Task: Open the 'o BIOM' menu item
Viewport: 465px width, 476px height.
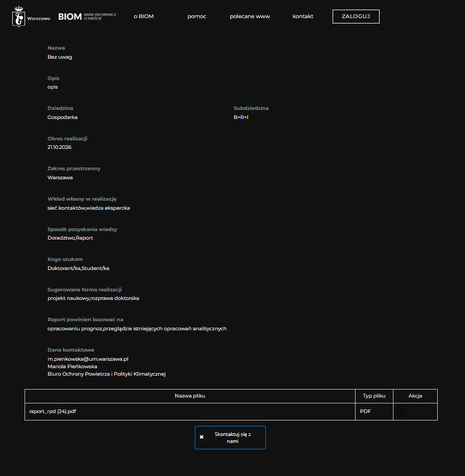Action: click(144, 17)
